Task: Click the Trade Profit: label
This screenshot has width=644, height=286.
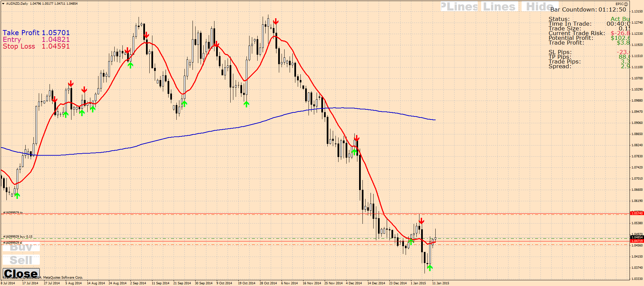Action: [x=566, y=43]
